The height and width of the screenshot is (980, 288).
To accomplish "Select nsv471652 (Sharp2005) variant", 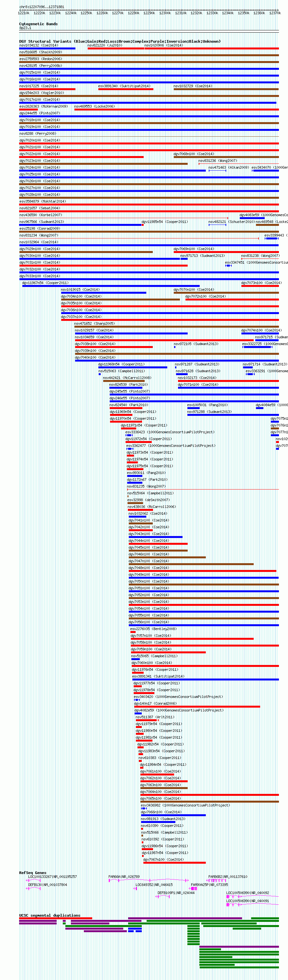I will point(94,323).
